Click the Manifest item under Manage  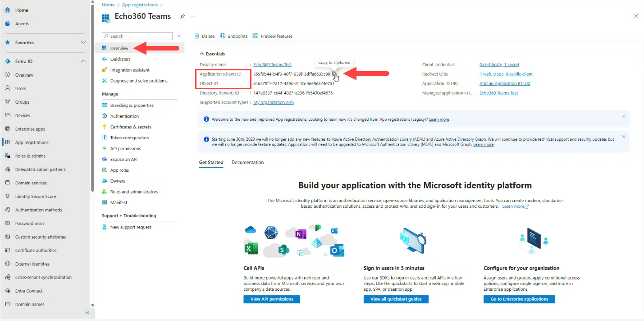119,202
